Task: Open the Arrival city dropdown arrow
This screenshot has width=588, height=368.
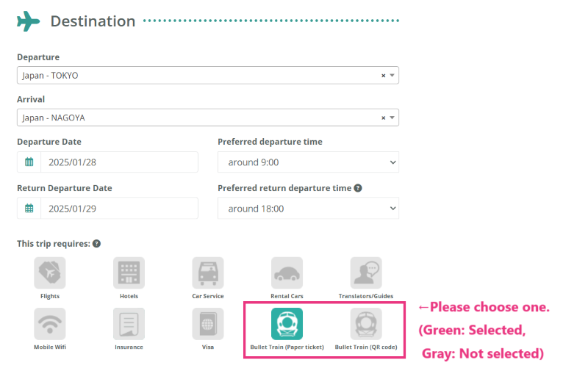Action: tap(392, 118)
